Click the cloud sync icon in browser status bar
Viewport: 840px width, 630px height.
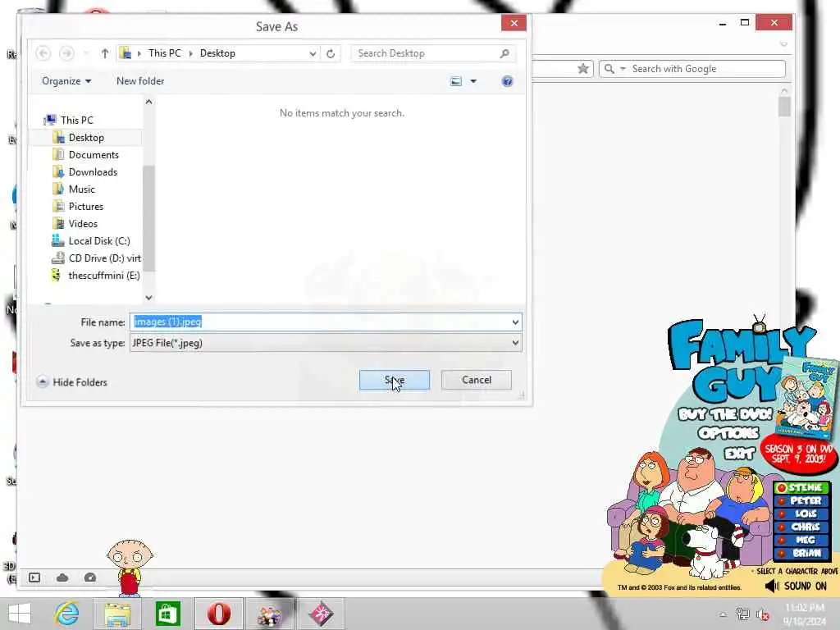62,577
